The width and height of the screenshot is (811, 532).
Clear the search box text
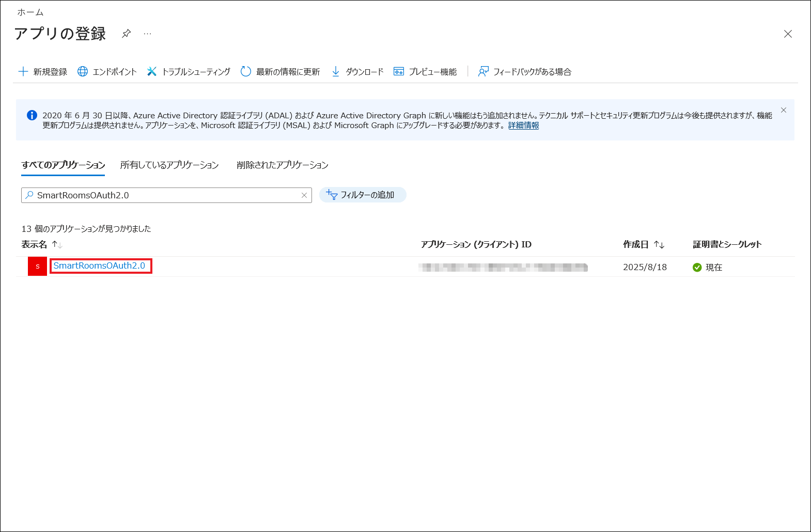[304, 195]
